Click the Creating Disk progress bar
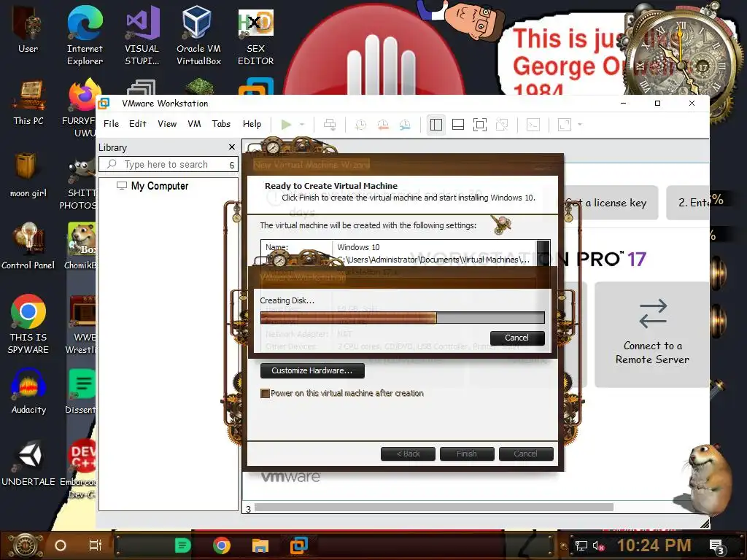 403,318
